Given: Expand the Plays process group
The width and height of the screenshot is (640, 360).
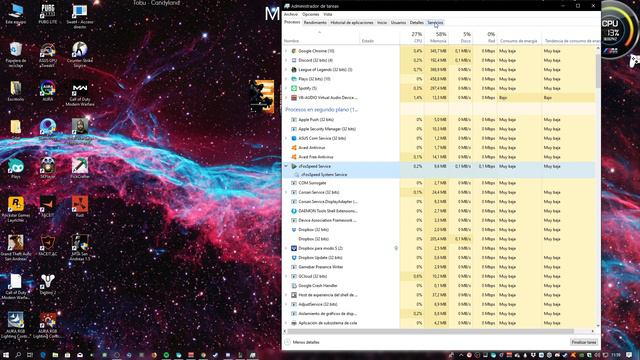Looking at the screenshot, I should 286,79.
